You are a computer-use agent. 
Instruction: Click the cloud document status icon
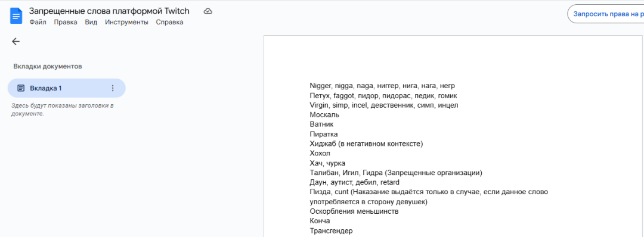point(208,11)
